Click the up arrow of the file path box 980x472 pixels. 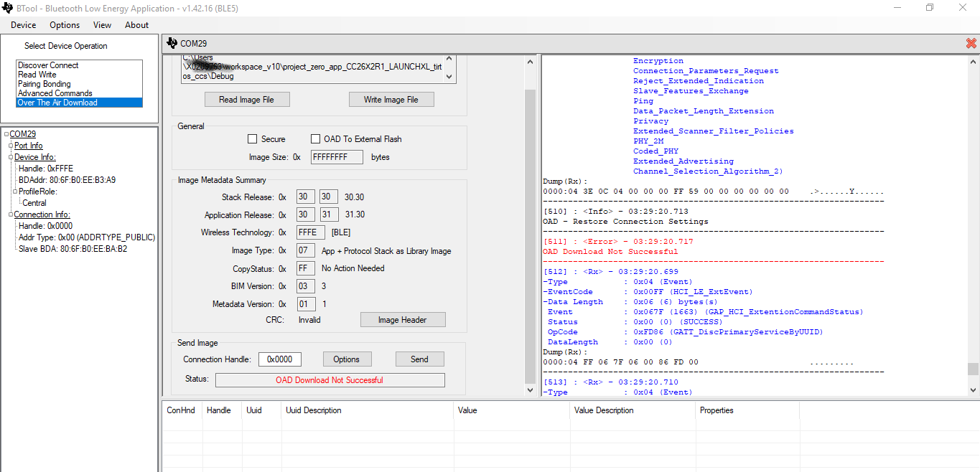pos(449,60)
